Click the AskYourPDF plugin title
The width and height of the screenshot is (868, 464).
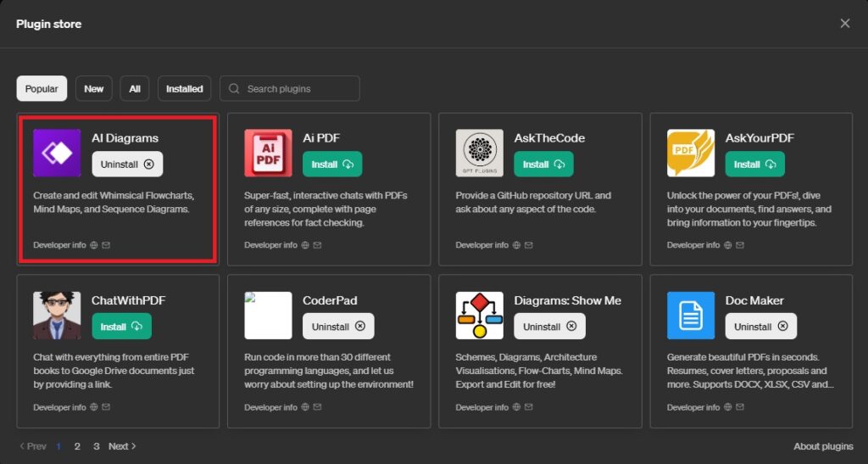click(x=759, y=138)
